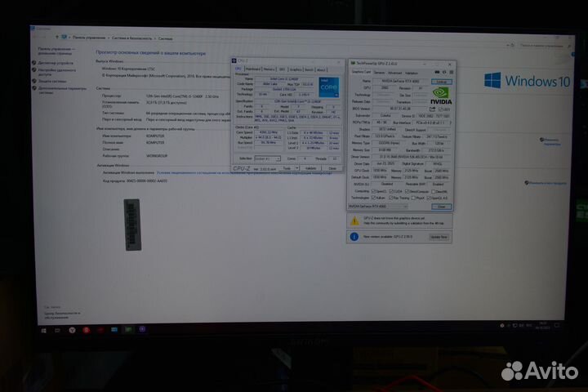This screenshot has width=588, height=392.
Task: Toggle the DirectML checkbox in GPU-Z
Action: click(x=433, y=191)
